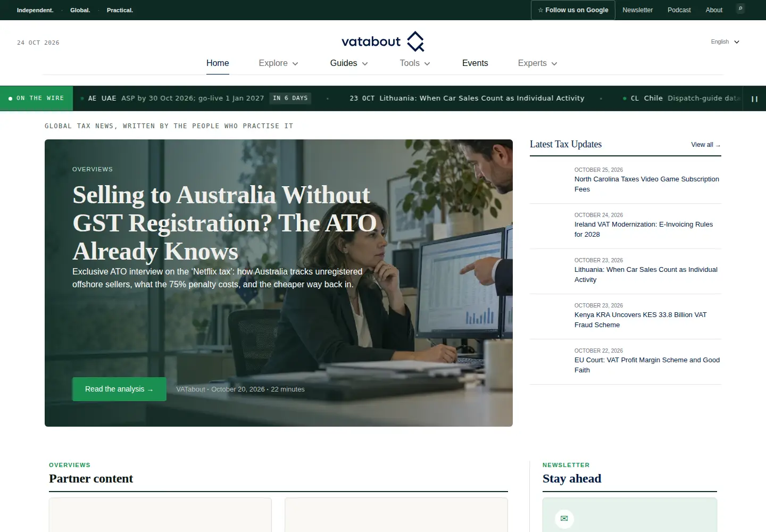This screenshot has width=766, height=532.
Task: Open View all latest tax updates
Action: pos(706,145)
